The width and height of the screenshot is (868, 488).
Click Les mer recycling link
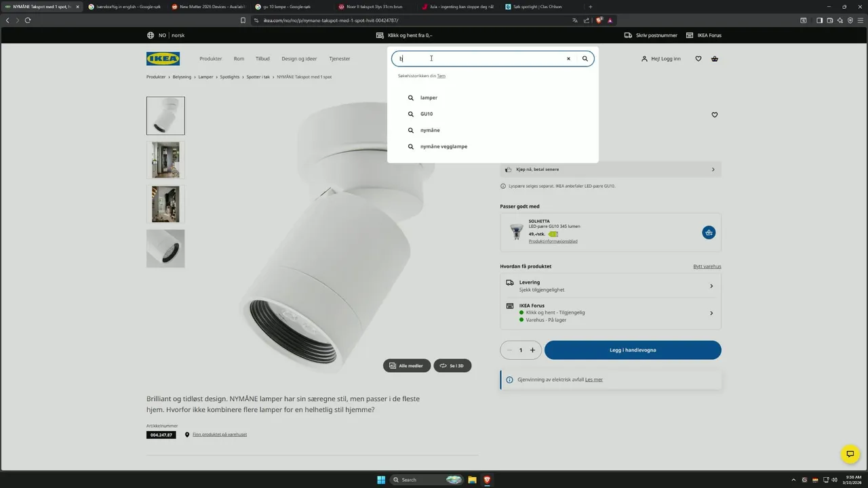(x=594, y=380)
